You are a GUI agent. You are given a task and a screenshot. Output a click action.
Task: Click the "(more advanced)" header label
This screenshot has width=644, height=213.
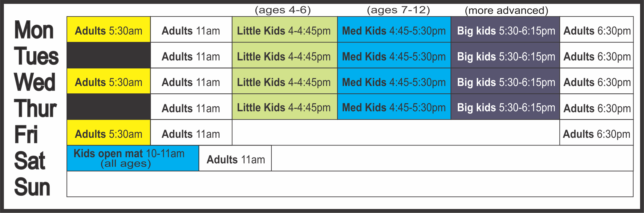[x=506, y=10]
